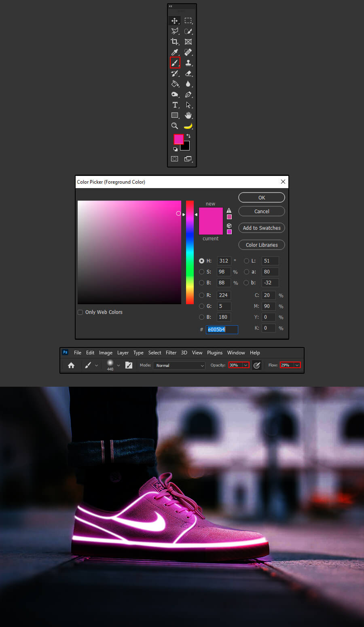Select the Brush tool in toolbox

[x=175, y=63]
